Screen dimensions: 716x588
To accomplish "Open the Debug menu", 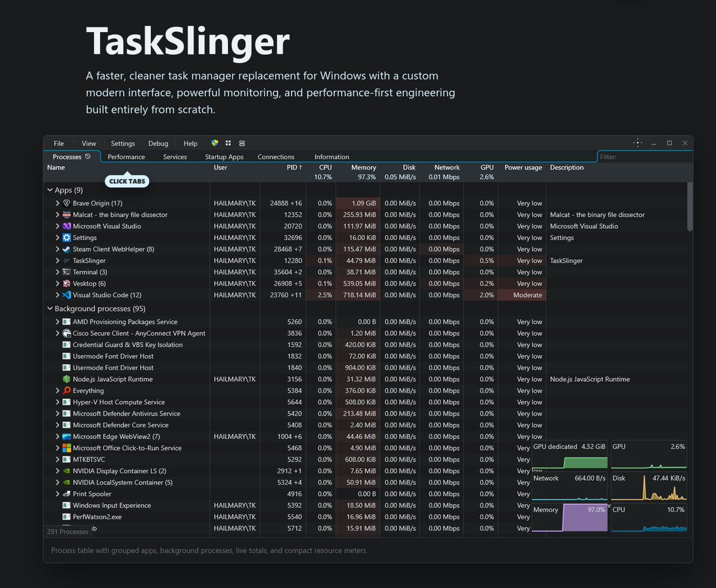I will 158,143.
